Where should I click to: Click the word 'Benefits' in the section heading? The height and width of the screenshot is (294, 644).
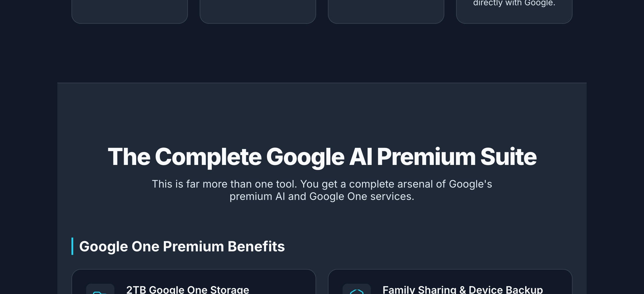pos(256,246)
